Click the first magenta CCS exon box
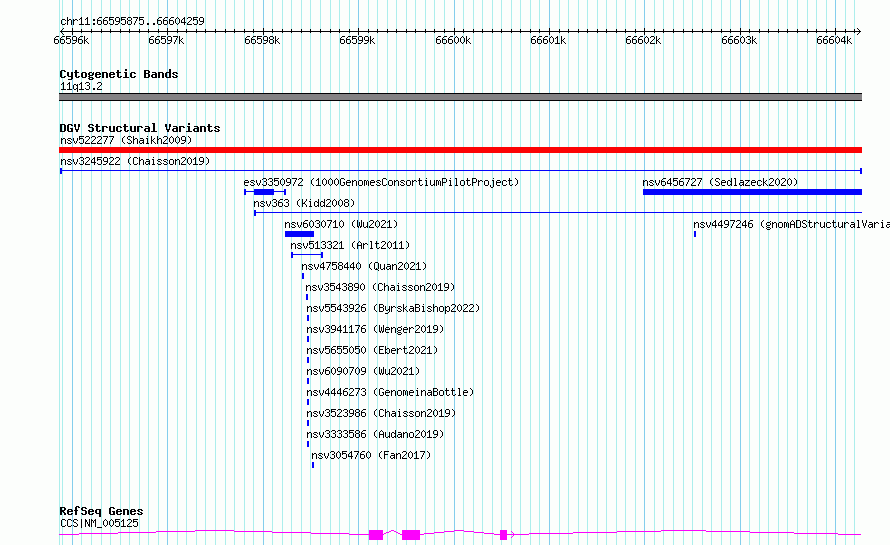This screenshot has width=890, height=545. pyautogui.click(x=376, y=535)
